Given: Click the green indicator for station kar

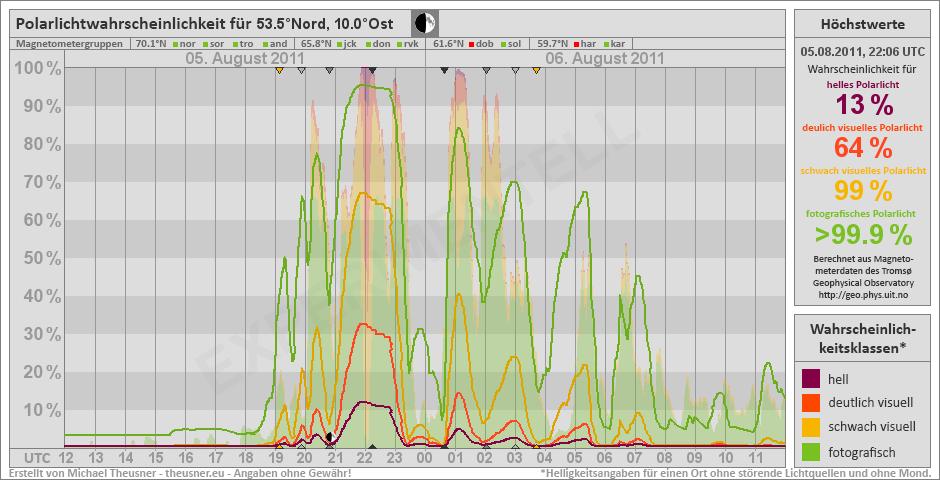Looking at the screenshot, I should tap(606, 44).
